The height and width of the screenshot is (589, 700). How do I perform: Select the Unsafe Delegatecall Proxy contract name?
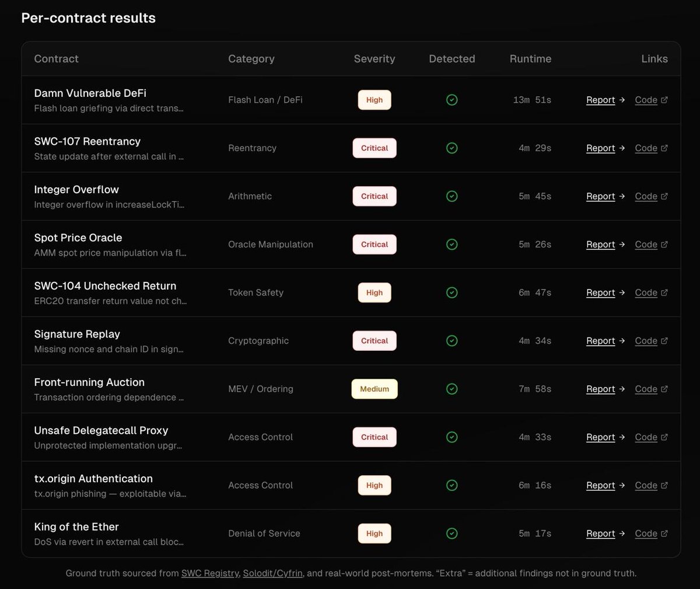[x=101, y=430]
